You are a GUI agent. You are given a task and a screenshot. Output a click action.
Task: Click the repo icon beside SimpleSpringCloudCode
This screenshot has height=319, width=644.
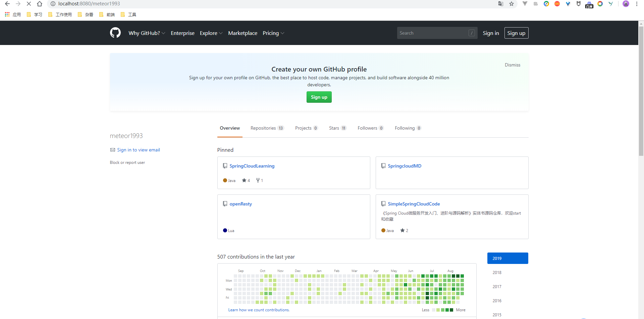(x=383, y=204)
